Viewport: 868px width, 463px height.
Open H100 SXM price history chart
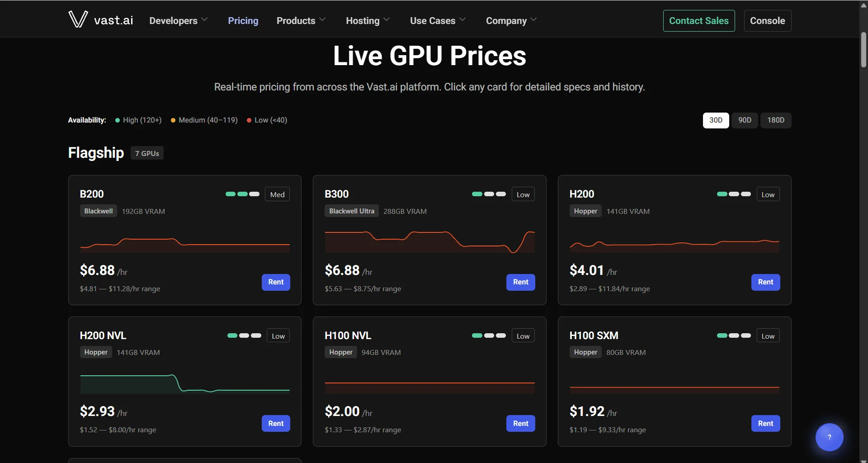coord(675,390)
